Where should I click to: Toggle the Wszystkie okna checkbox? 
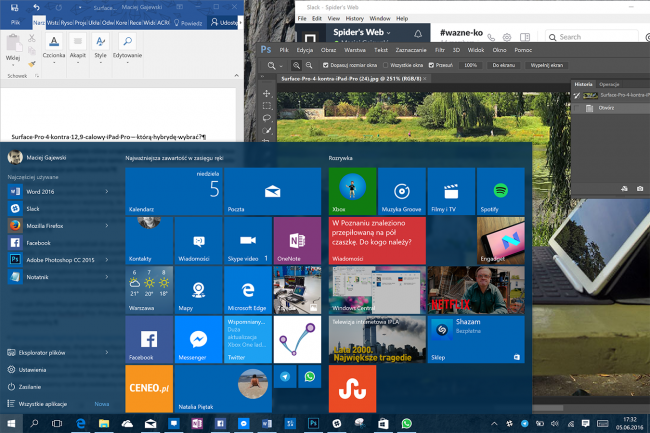pos(386,65)
